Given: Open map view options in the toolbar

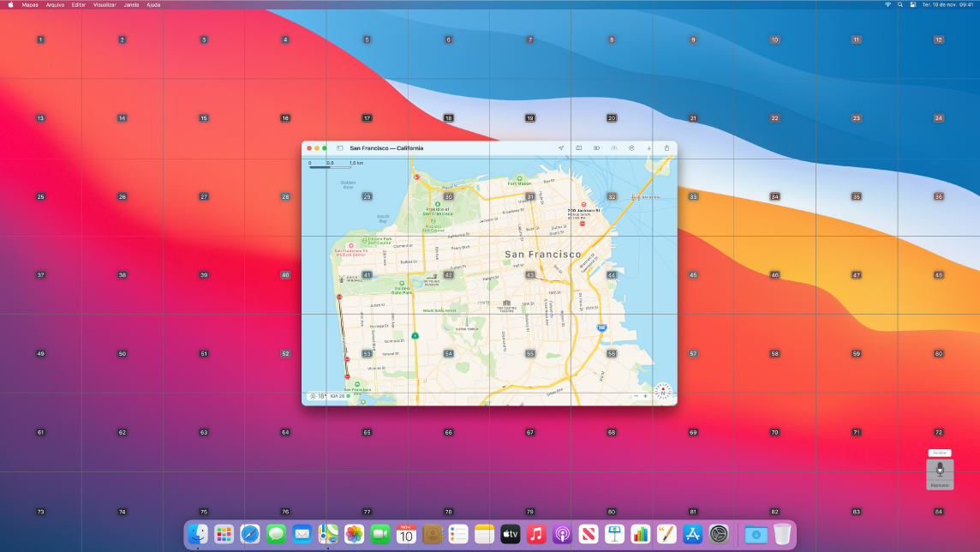Looking at the screenshot, I should (578, 148).
